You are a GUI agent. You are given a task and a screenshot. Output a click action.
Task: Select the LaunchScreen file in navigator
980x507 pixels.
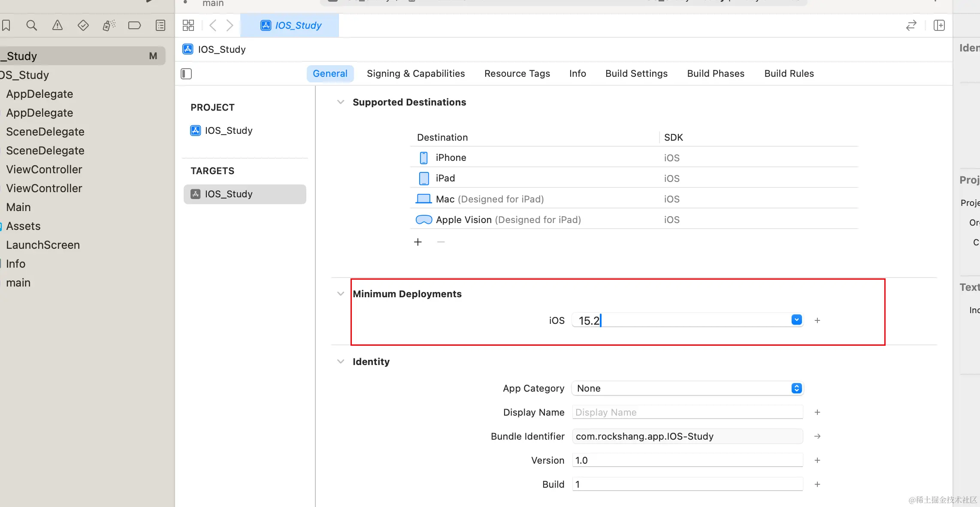point(43,245)
